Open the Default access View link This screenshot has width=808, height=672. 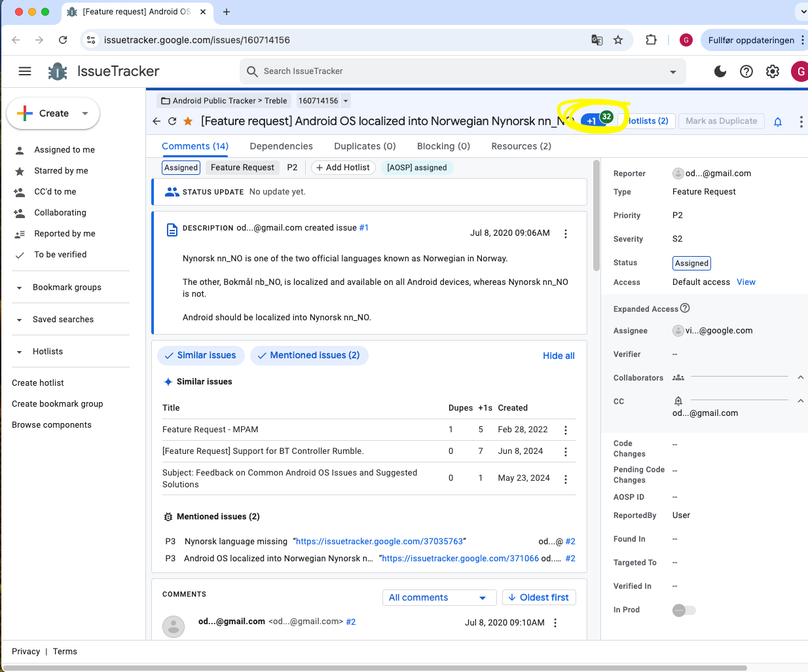tap(746, 282)
